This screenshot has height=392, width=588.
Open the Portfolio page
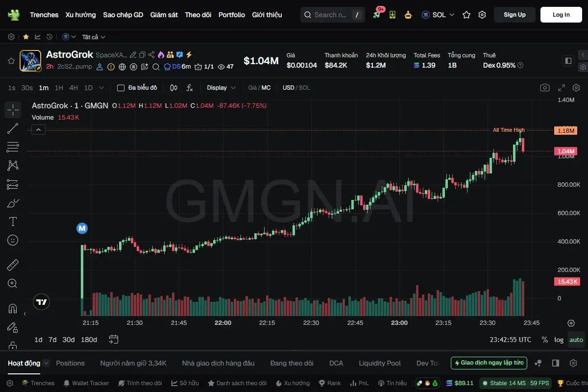(232, 15)
